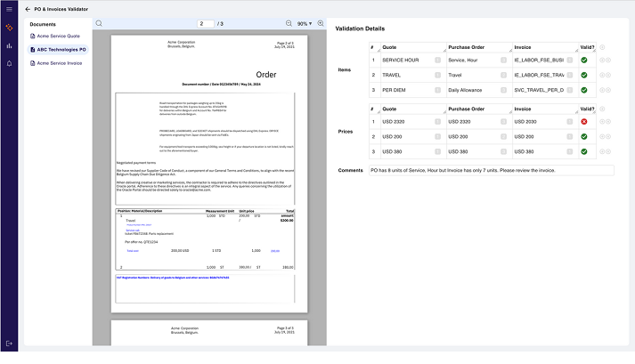635x364 pixels.
Task: Add a row using Items header plus icon
Action: point(603,46)
